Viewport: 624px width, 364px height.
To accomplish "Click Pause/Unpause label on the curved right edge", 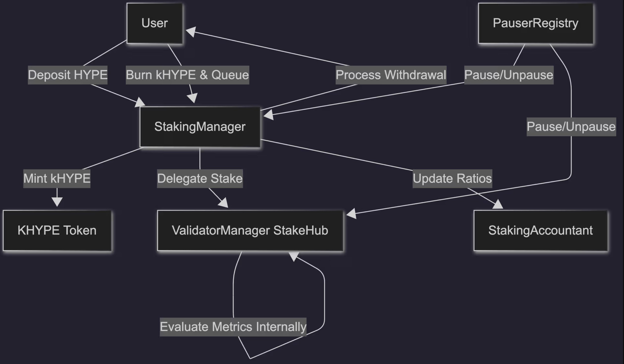I will [x=571, y=127].
